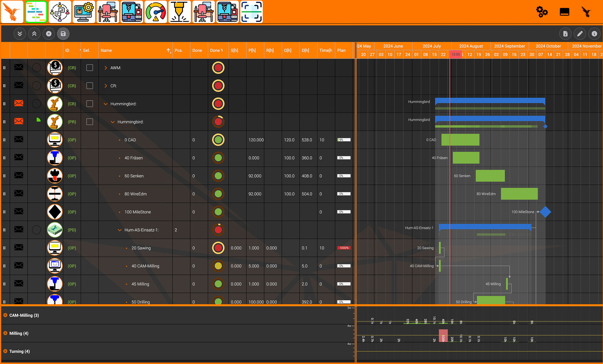The height and width of the screenshot is (364, 603).
Task: Click the Done % column header
Action: pos(216,50)
